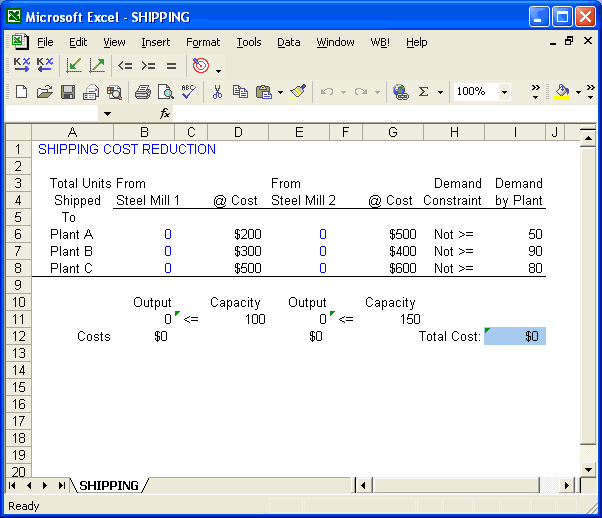
Task: Click the vertical scrollbar down arrow
Action: click(588, 469)
